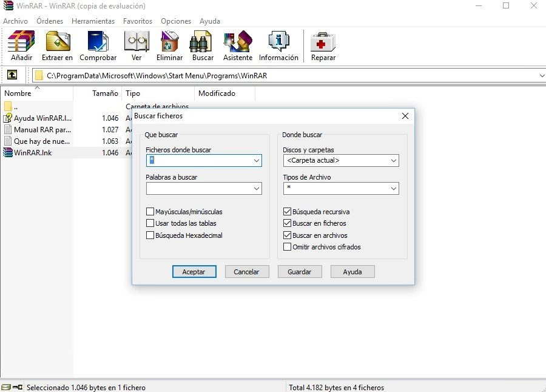Sort by Tipo column header
This screenshot has width=546, height=392.
click(x=158, y=93)
